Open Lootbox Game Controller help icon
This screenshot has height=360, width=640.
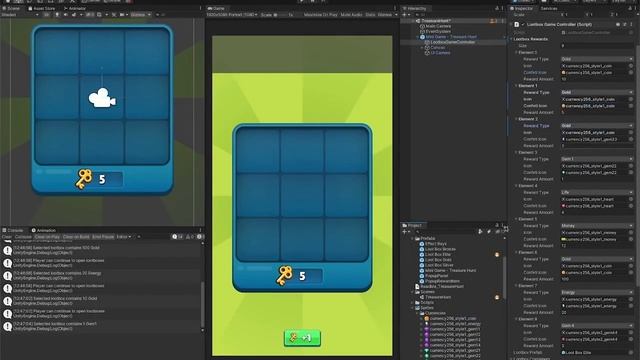click(x=618, y=24)
